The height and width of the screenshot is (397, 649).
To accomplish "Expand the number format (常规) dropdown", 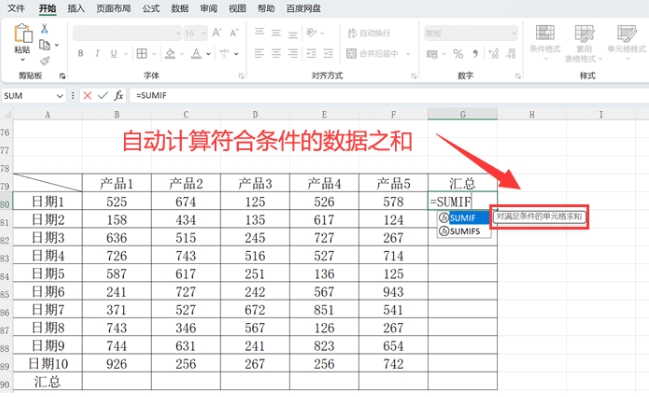I will tap(514, 33).
